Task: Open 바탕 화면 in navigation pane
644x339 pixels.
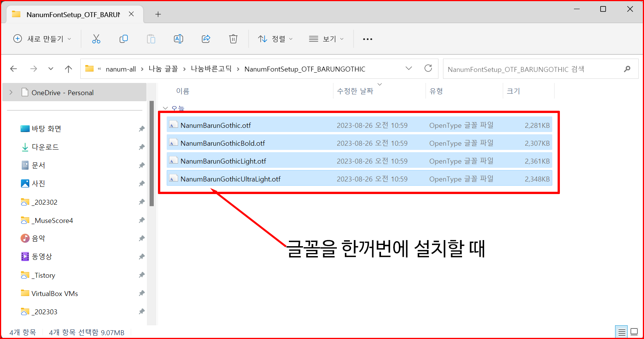Action: tap(46, 129)
